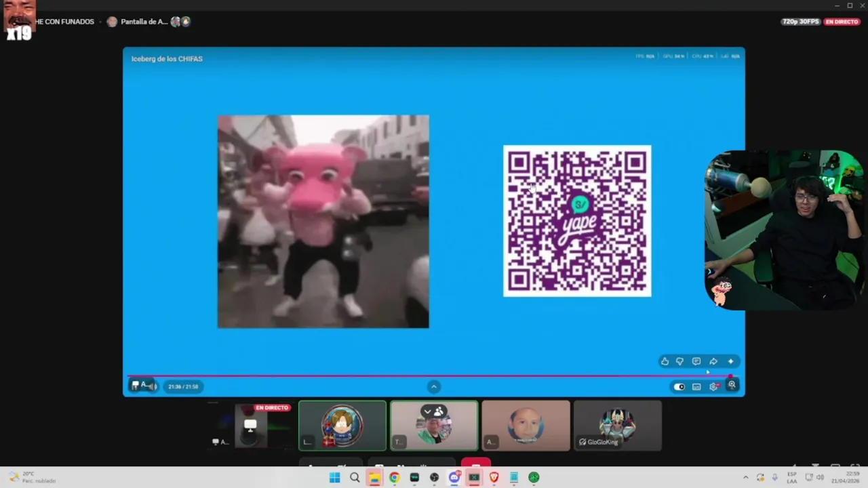Open the comments icon on the video player

696,361
